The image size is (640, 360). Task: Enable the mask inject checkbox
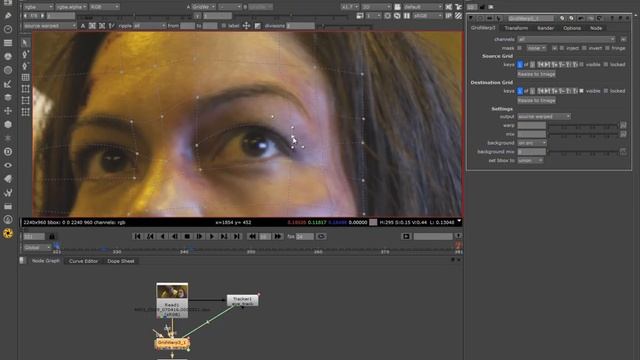coord(562,48)
